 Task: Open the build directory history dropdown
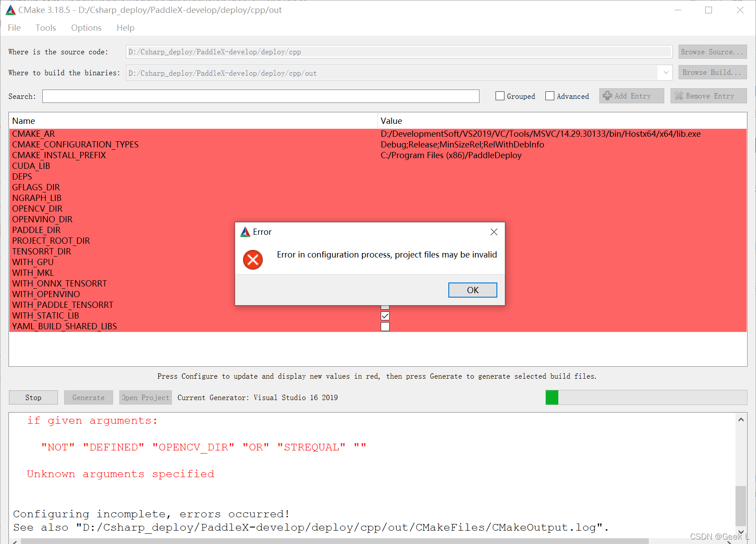coord(666,73)
